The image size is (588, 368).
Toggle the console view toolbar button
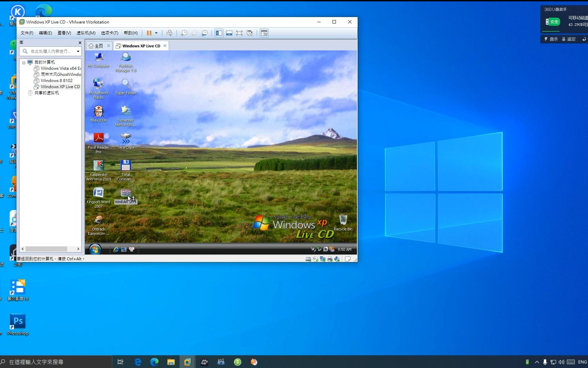pos(264,33)
